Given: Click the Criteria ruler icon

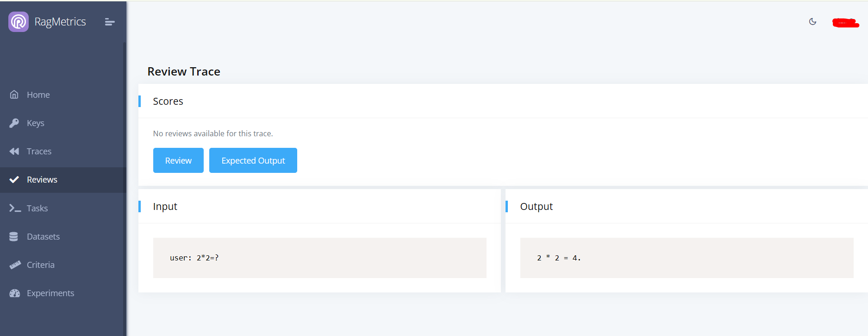Looking at the screenshot, I should tap(15, 265).
